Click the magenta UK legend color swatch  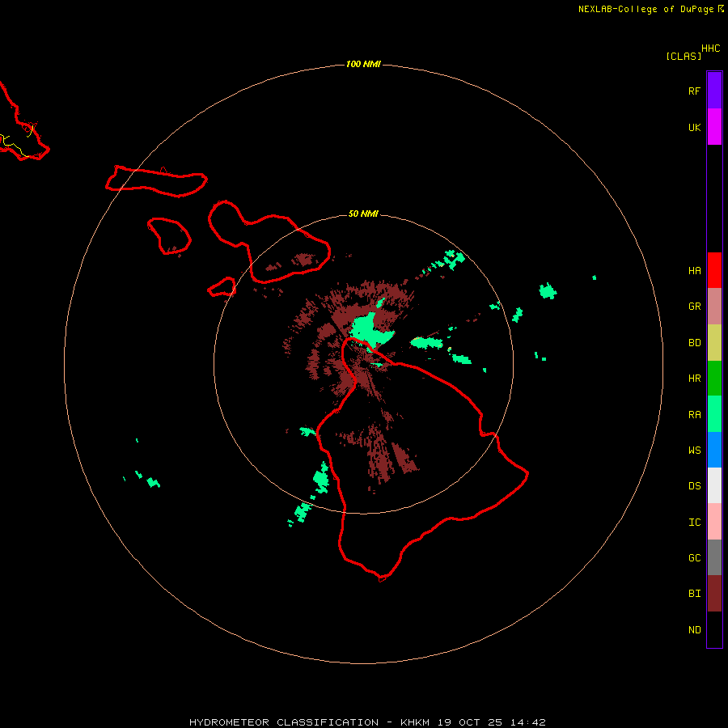pos(714,126)
